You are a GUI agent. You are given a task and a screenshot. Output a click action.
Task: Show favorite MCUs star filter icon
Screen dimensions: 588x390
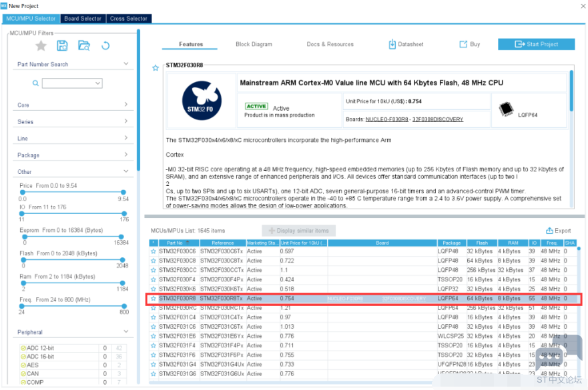[41, 46]
